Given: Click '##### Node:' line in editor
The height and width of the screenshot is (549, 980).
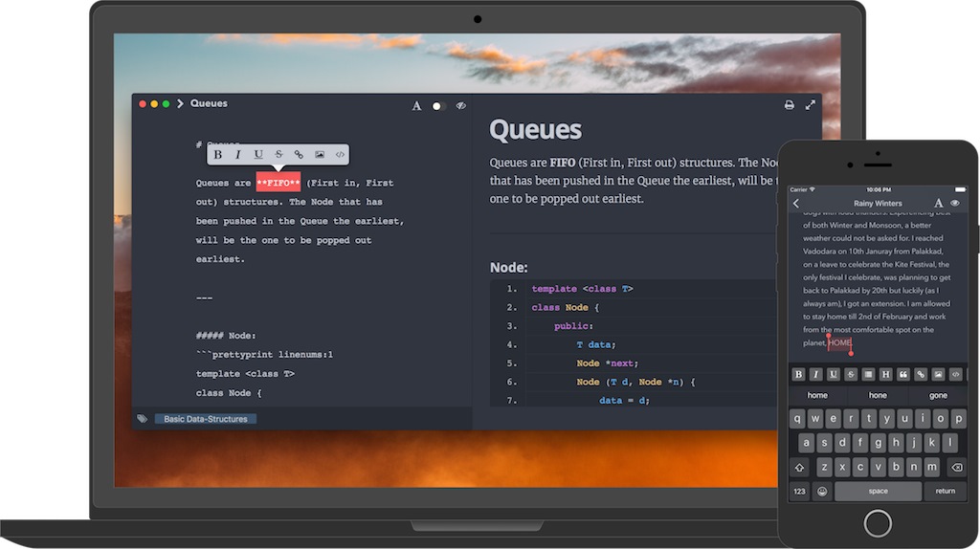Looking at the screenshot, I should click(226, 336).
